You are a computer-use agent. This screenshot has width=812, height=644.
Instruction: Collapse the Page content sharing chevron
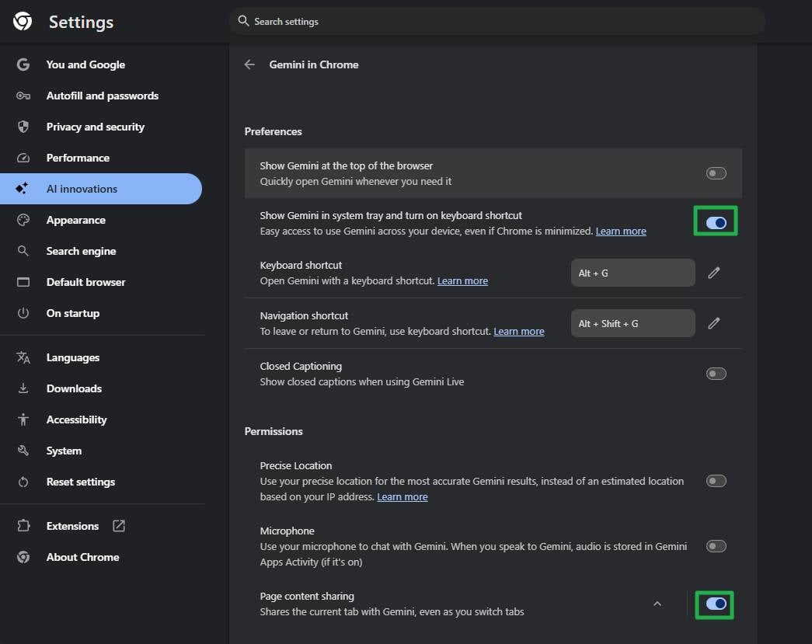[657, 604]
